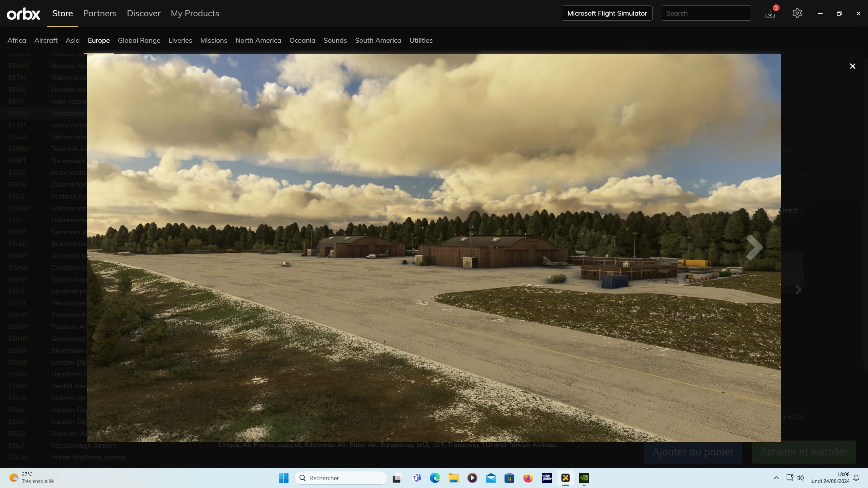The image size is (868, 488).
Task: Close the image lightbox overlay
Action: pos(852,66)
